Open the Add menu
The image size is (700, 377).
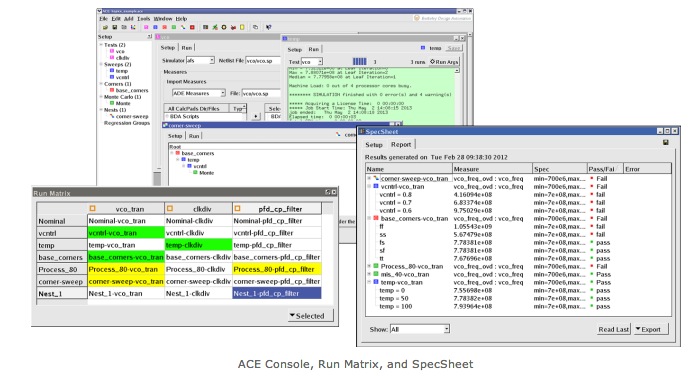pos(129,19)
